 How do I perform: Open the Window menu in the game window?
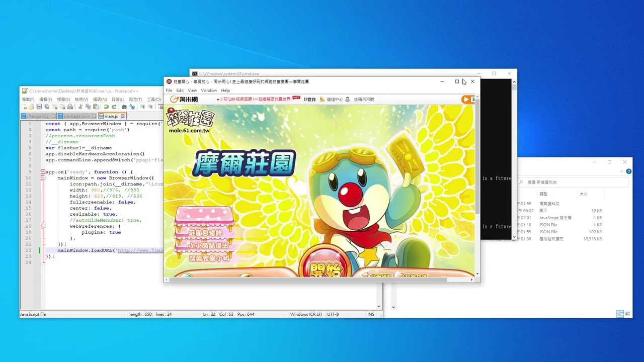click(209, 90)
